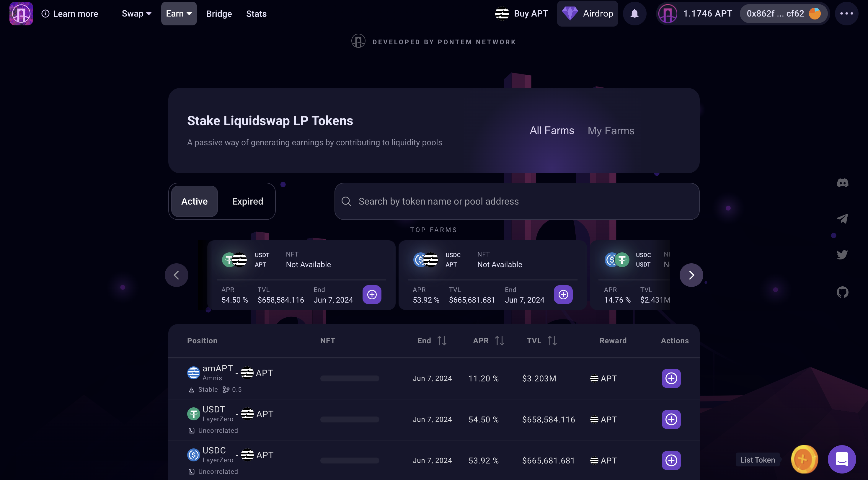The width and height of the screenshot is (868, 480).
Task: Open the Stats menu item
Action: point(256,14)
